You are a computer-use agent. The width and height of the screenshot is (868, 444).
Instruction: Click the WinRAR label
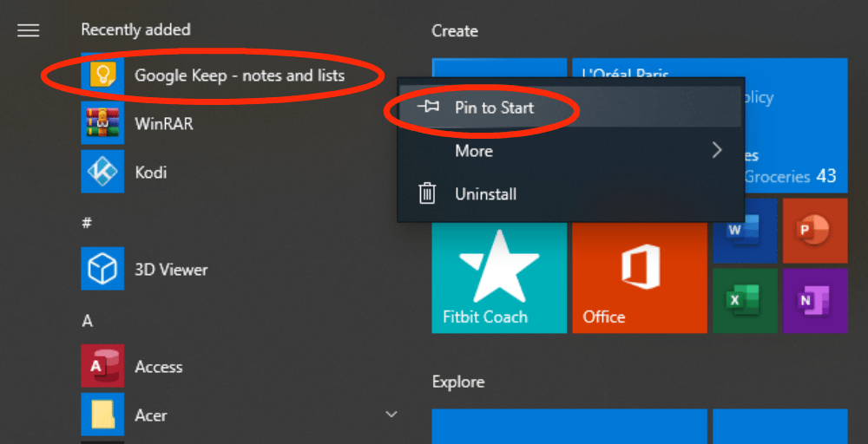coord(164,123)
